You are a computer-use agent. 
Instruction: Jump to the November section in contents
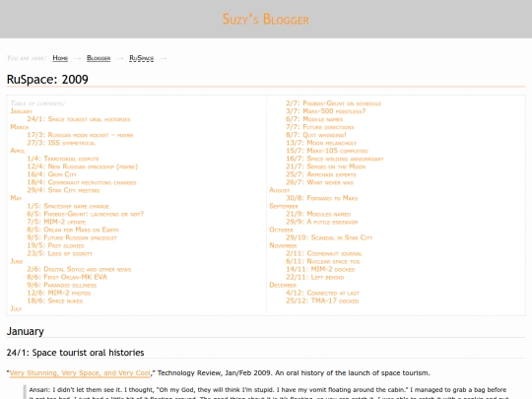283,245
